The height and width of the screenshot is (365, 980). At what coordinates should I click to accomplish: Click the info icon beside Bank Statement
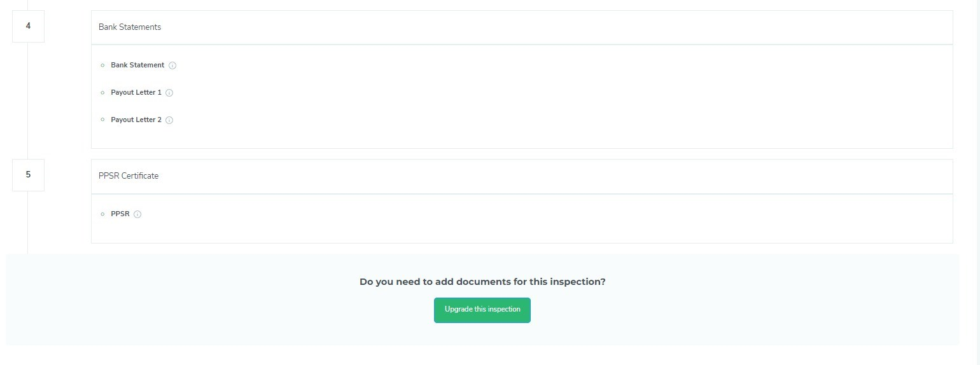172,65
